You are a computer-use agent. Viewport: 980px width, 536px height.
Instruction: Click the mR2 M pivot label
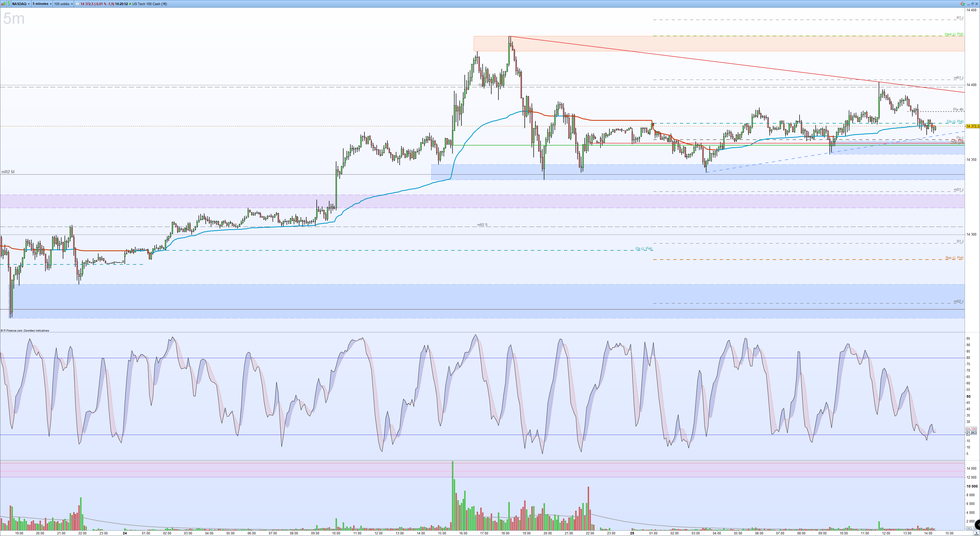8,172
